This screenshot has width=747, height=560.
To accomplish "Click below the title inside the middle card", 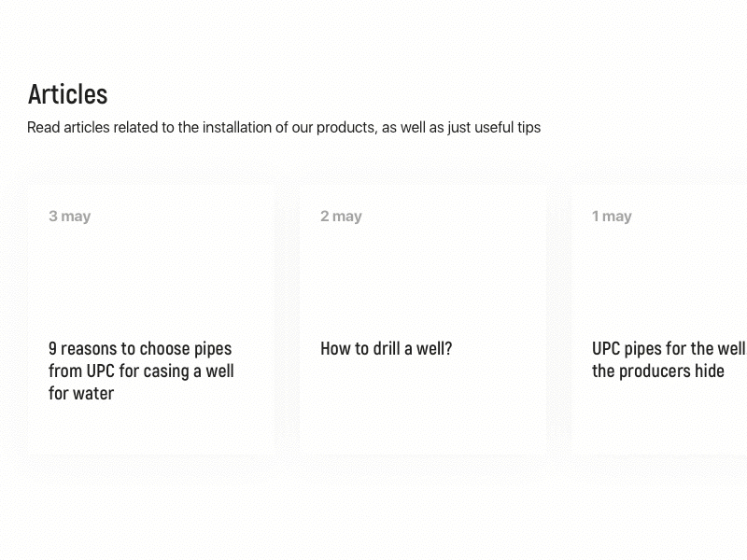I will tap(422, 401).
